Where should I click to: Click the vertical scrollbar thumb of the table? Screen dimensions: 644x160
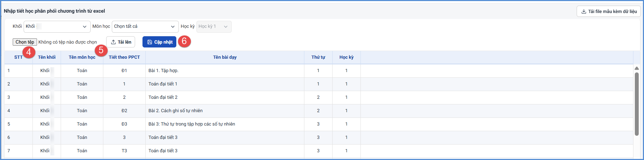pyautogui.click(x=637, y=104)
